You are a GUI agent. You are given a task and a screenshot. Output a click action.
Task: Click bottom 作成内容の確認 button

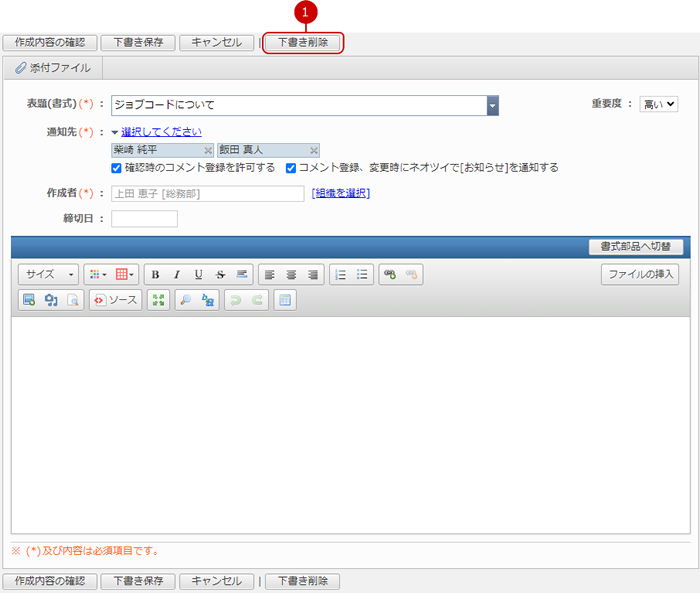point(50,581)
